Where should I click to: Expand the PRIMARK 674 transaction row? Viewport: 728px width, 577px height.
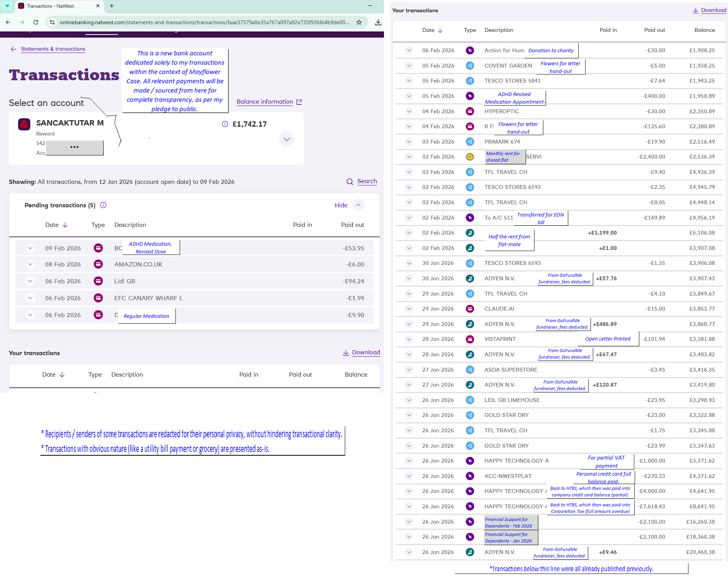coord(409,142)
